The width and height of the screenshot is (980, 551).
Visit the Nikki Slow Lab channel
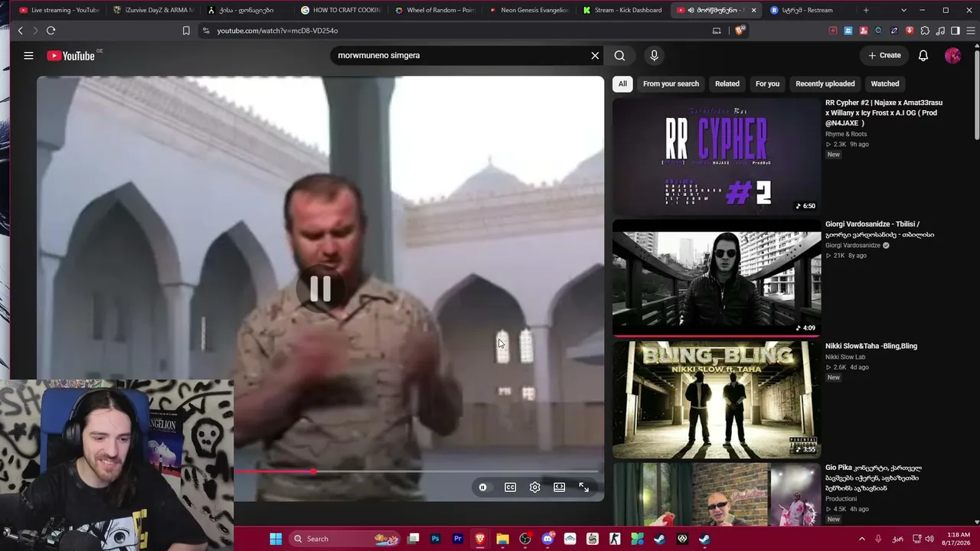[845, 357]
